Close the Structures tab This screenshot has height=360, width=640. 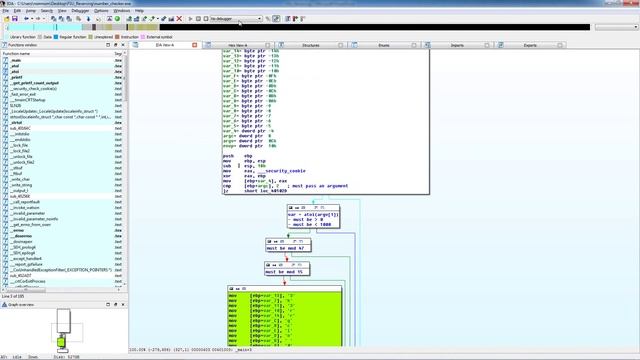click(x=340, y=45)
